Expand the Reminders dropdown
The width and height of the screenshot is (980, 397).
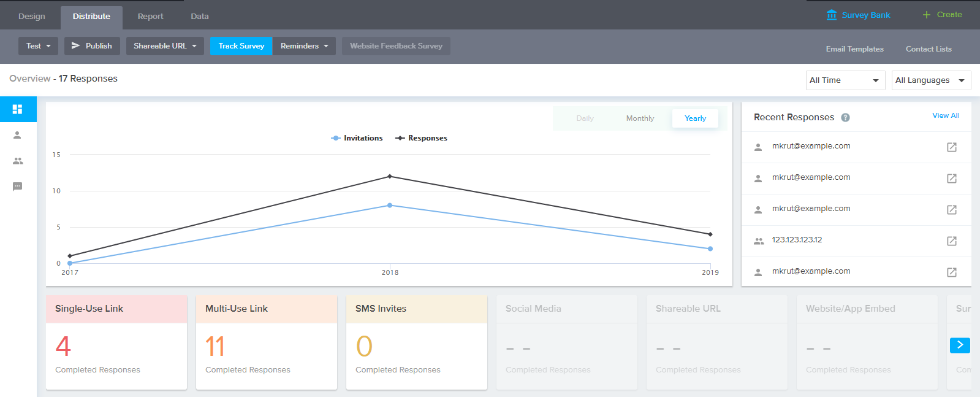coord(304,46)
